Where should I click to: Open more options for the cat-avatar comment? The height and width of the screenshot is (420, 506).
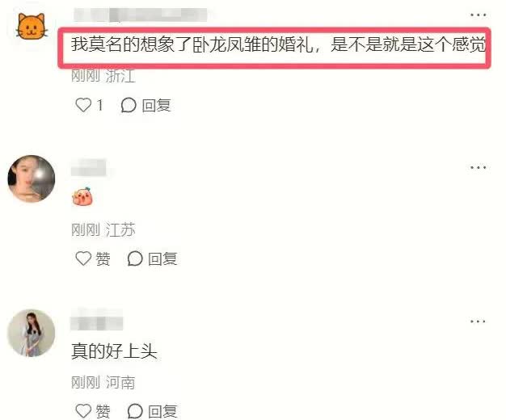(x=478, y=15)
